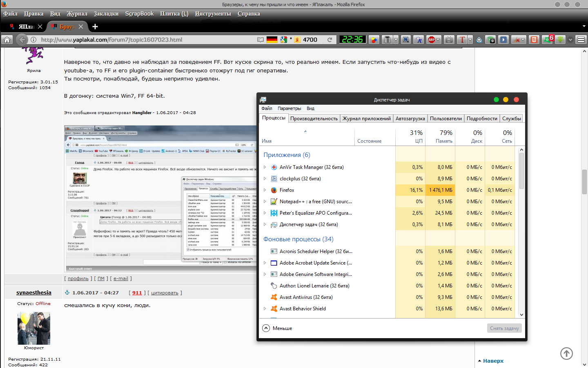Open the Adblock Plus dropdown arrow
The width and height of the screenshot is (588, 368).
click(x=439, y=40)
